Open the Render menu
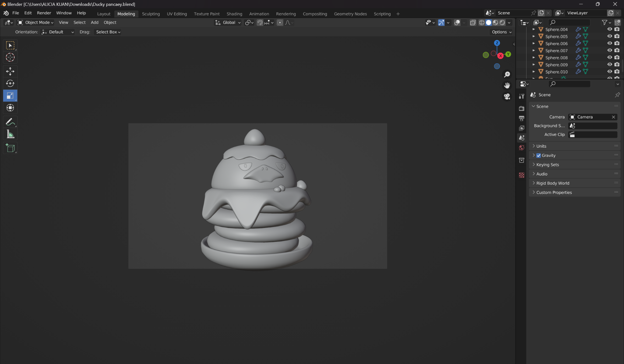The image size is (624, 364). coord(44,13)
